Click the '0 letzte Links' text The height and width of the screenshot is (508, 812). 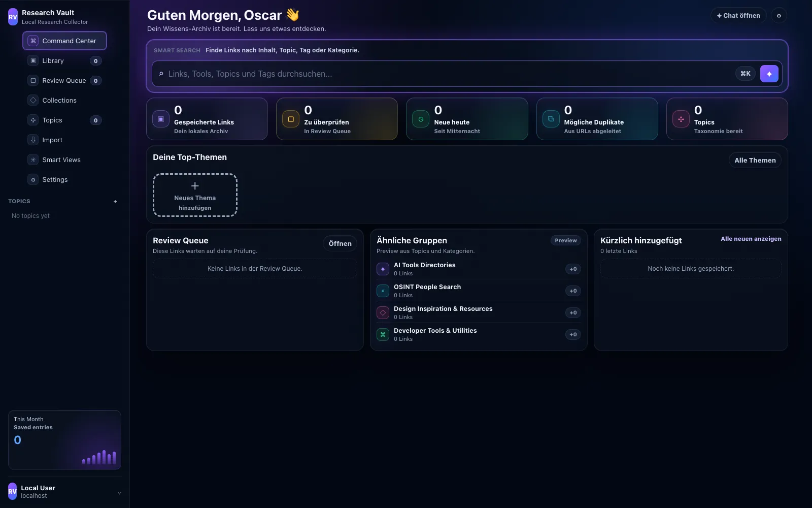pyautogui.click(x=619, y=251)
